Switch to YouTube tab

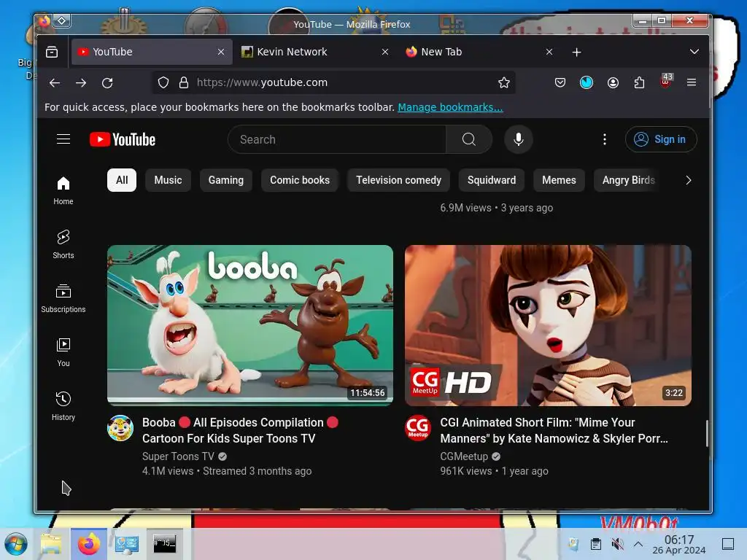pos(152,52)
